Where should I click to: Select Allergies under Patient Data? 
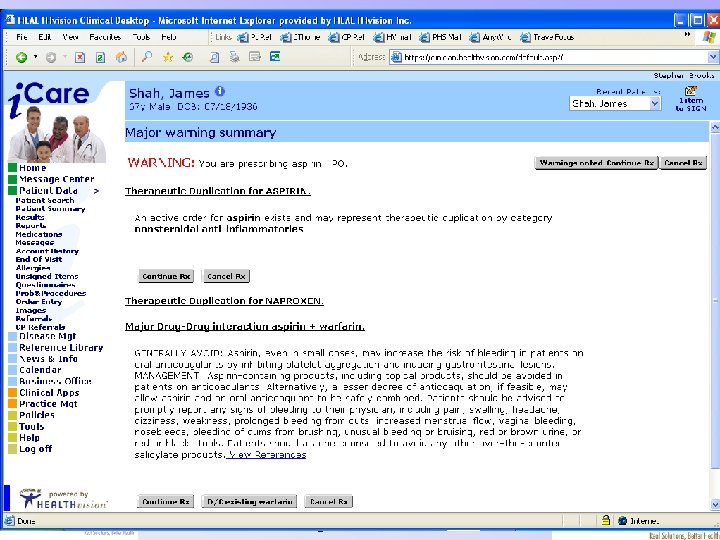pos(33,268)
